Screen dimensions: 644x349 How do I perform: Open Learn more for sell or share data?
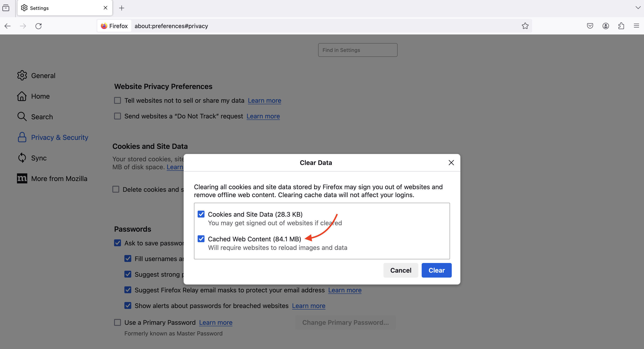point(264,101)
